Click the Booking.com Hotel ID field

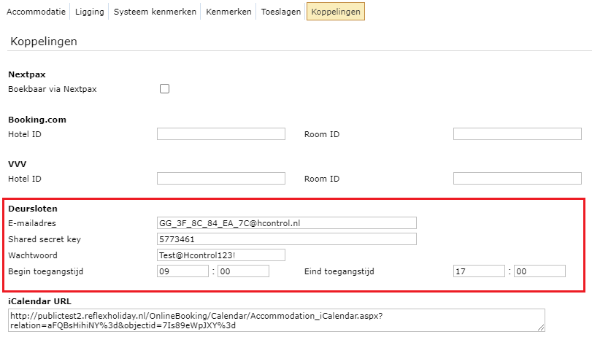coord(220,134)
